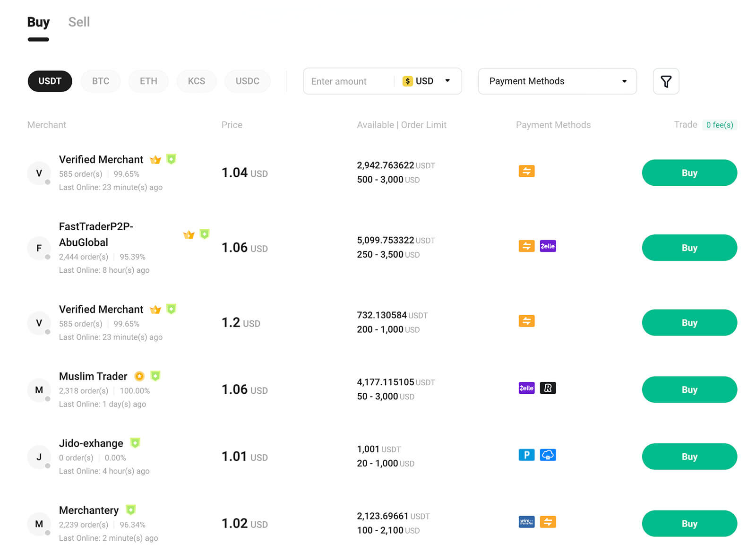Select the BTC coin filter

pos(101,81)
